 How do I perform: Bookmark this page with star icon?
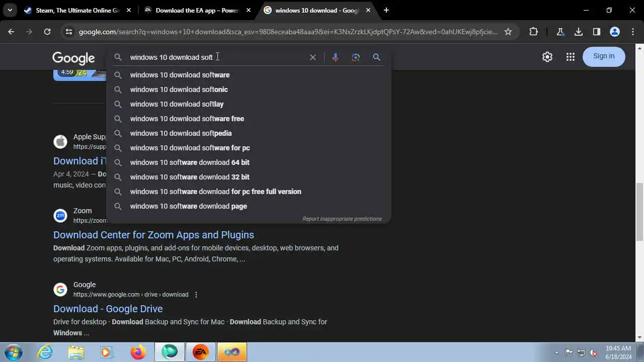coord(508,32)
